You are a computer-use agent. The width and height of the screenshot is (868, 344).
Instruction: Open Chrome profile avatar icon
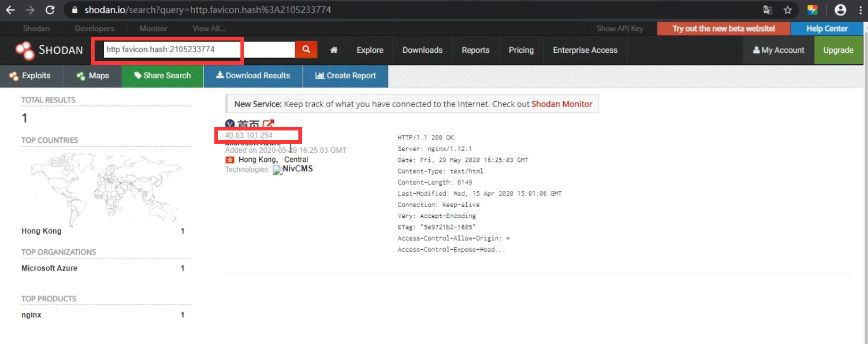(840, 10)
